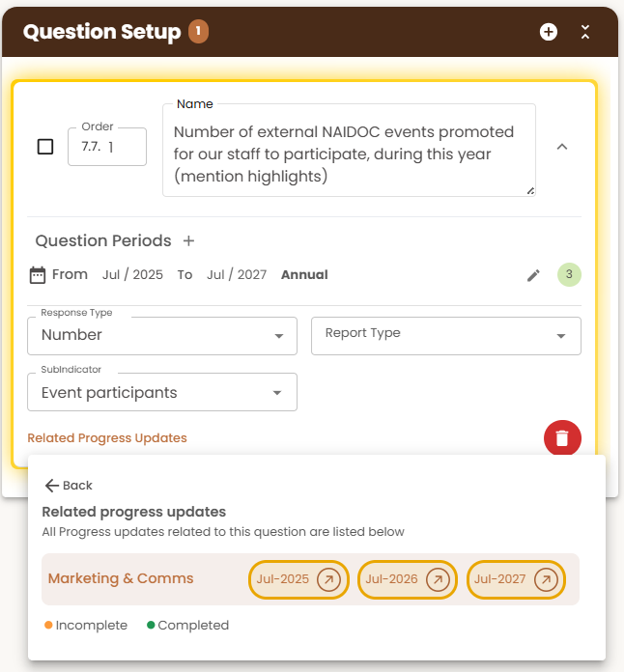
Task: Open the SubIndicator dropdown
Action: point(162,392)
